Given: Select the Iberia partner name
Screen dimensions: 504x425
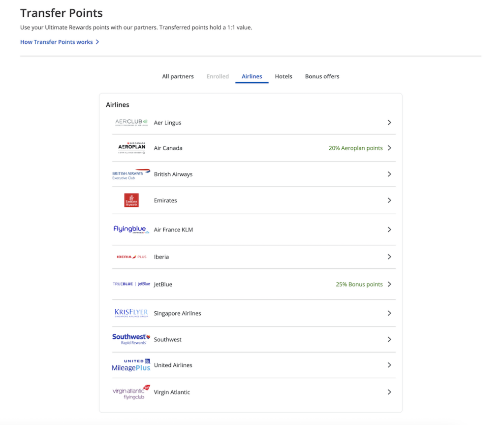Looking at the screenshot, I should click(161, 257).
